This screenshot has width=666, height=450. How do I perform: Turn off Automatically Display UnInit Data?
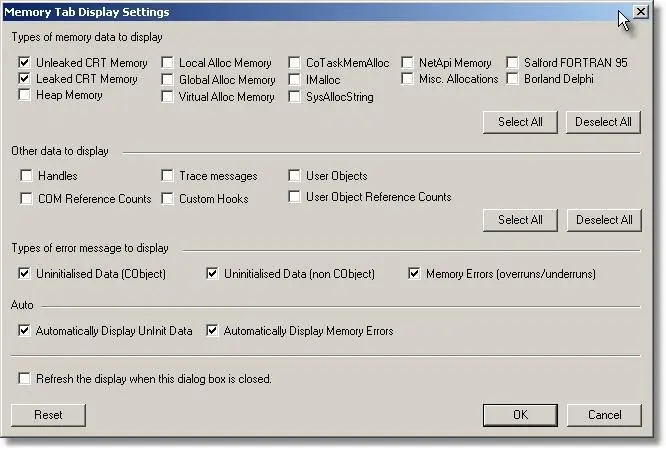pos(25,330)
